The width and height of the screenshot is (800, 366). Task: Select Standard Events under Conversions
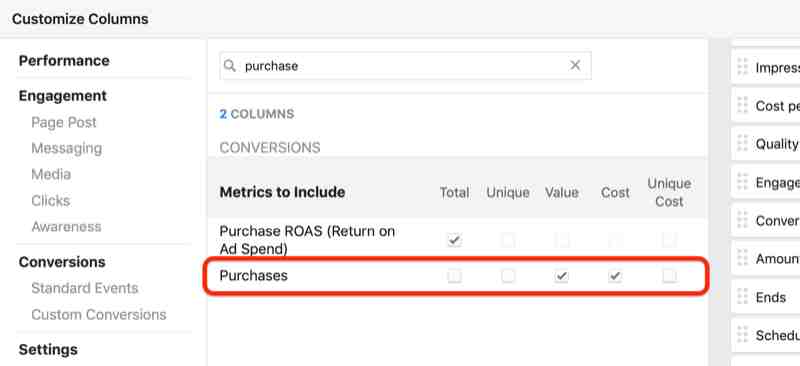(85, 288)
